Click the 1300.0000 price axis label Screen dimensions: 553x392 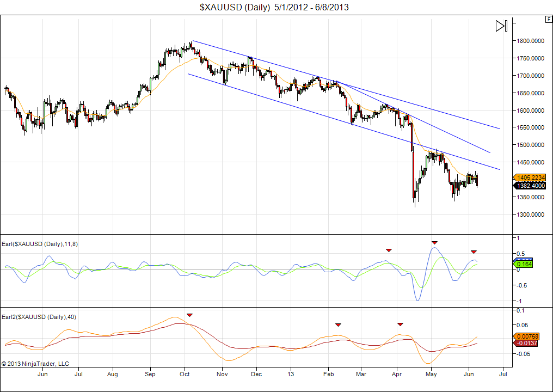pyautogui.click(x=531, y=215)
